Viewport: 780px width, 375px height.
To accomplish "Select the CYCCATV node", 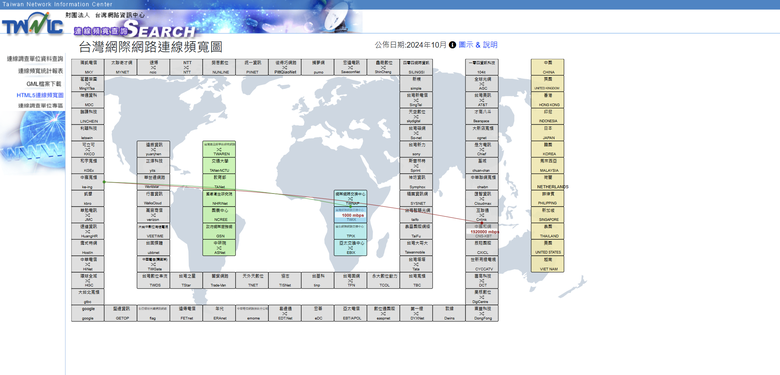I will tap(482, 264).
